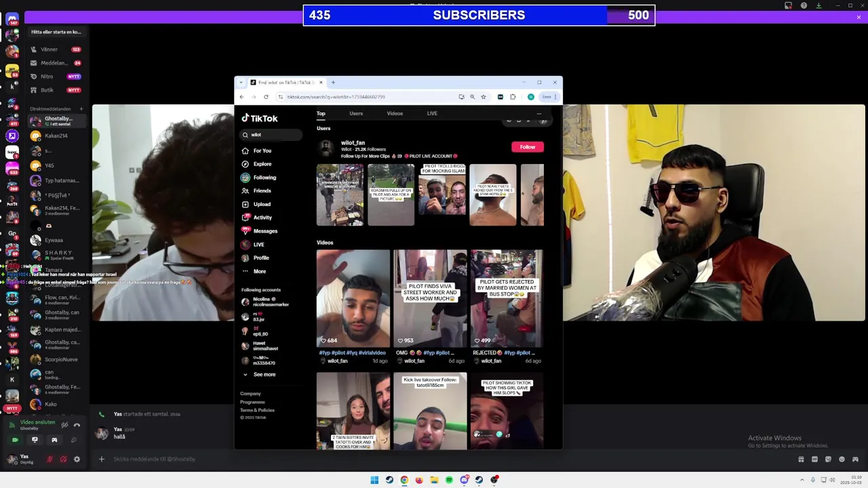Open video with 684 likes

353,298
